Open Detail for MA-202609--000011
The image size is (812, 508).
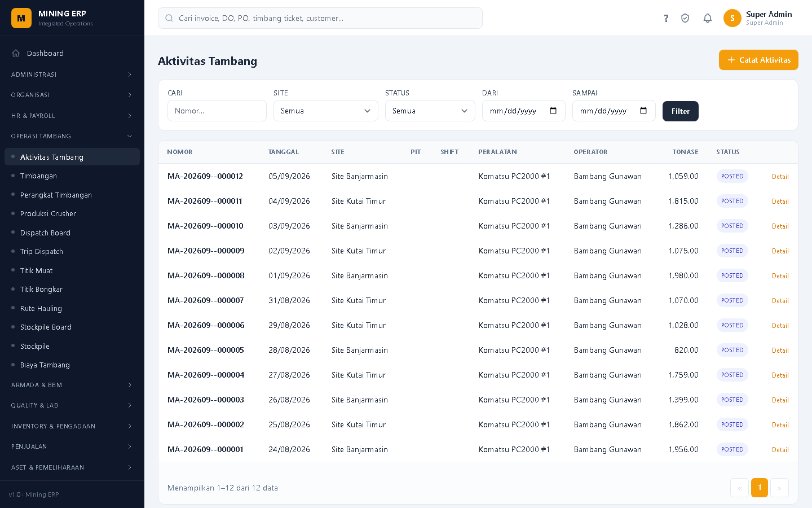(x=780, y=202)
